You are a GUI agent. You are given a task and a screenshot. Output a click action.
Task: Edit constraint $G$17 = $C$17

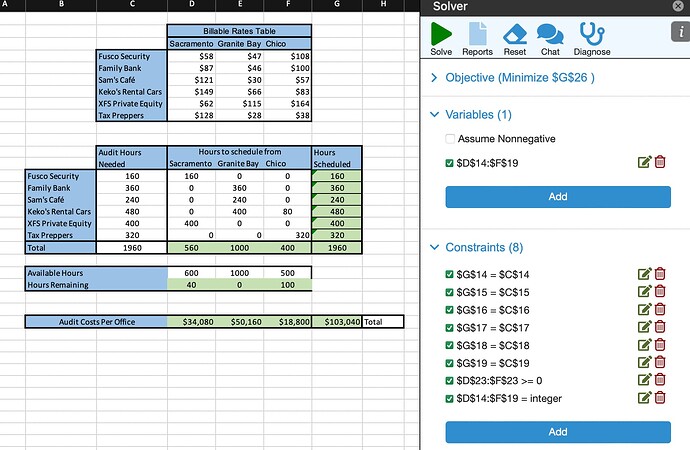[644, 327]
